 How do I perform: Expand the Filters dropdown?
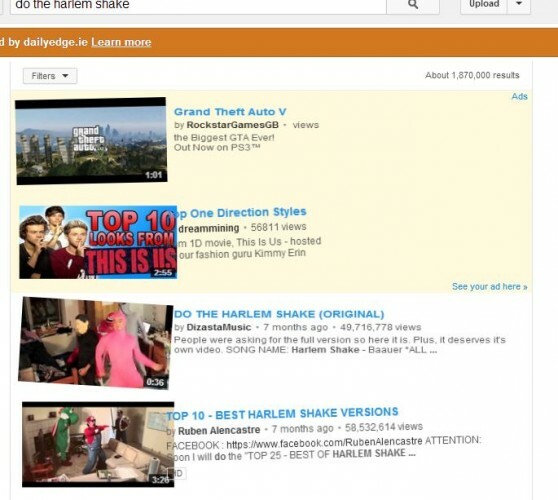pos(50,76)
